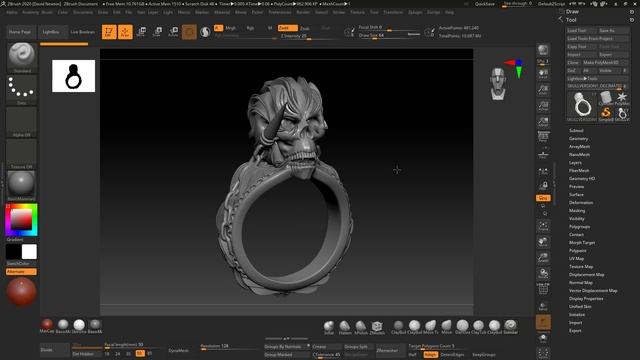
Task: Select the red MatCap material sphere
Action: point(47,326)
